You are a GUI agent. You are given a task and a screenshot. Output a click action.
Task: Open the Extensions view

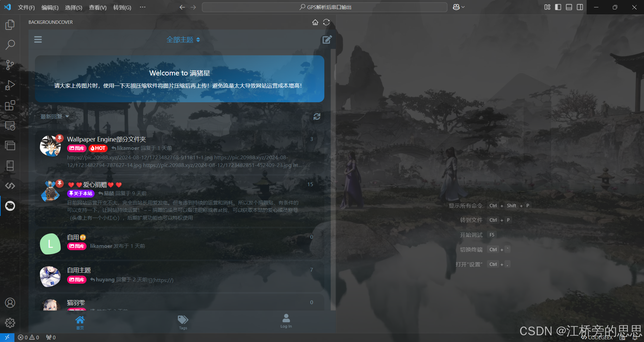click(x=10, y=105)
